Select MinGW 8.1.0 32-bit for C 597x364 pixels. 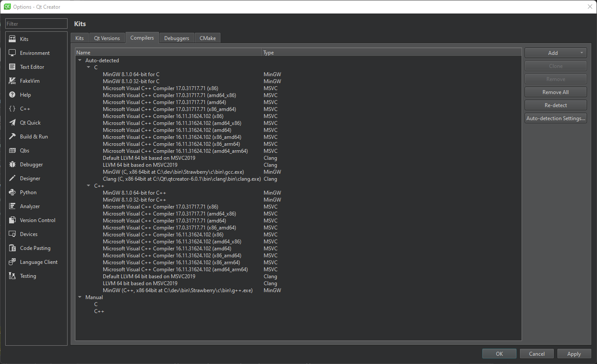click(x=131, y=81)
